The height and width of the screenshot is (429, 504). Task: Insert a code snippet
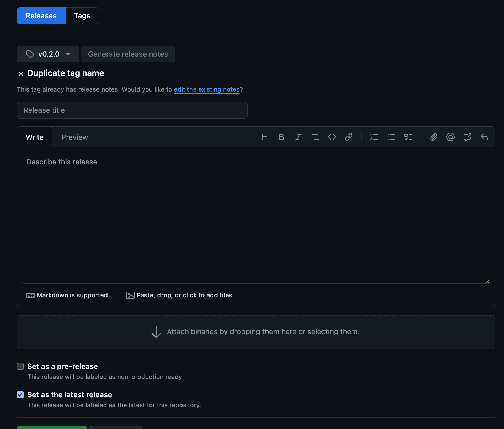(332, 137)
